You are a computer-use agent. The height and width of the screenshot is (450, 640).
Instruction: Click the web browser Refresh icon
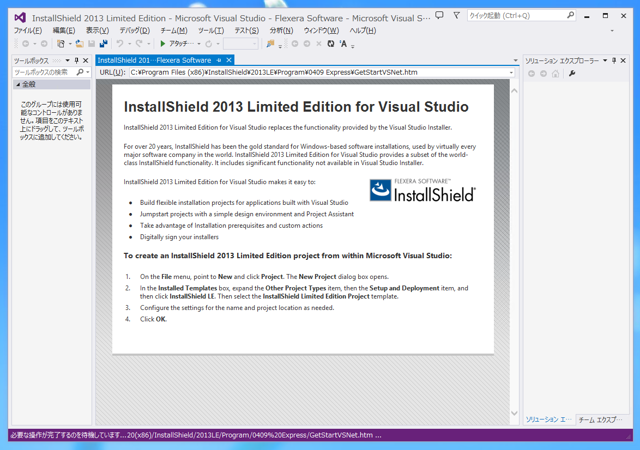click(x=331, y=43)
